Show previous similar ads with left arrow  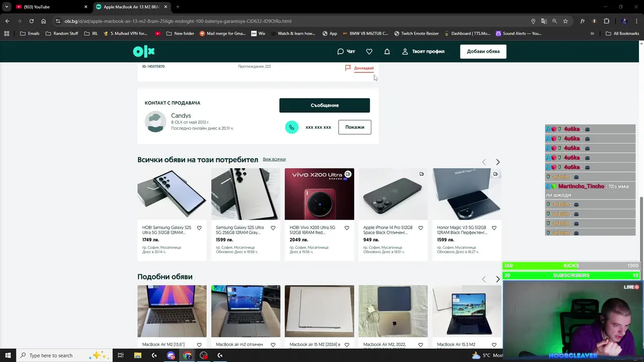(484, 279)
